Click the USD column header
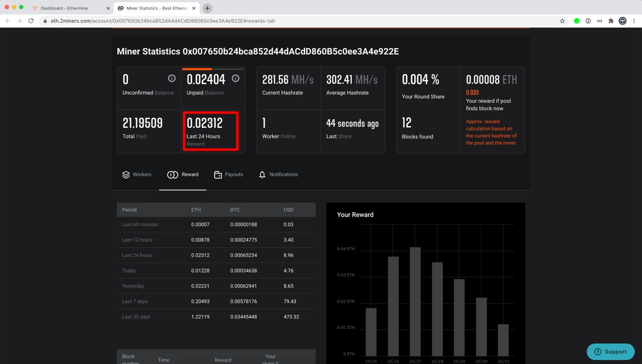Viewport: 642px width, 364px height. point(288,210)
